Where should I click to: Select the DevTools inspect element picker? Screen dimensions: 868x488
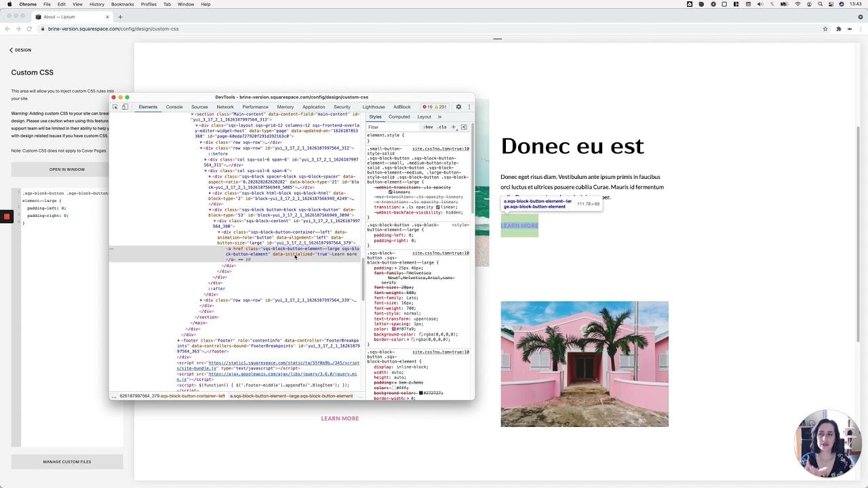point(115,107)
